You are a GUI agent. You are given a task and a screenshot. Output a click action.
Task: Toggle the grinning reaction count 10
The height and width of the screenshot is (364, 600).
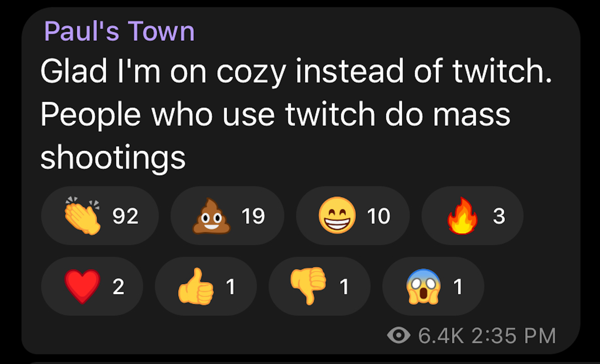[379, 216]
